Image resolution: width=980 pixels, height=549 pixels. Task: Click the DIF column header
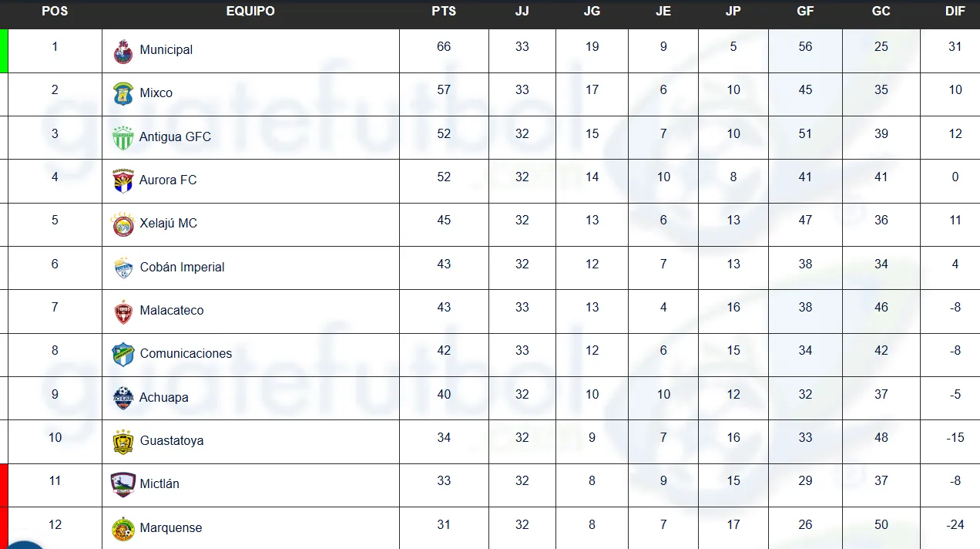(955, 12)
